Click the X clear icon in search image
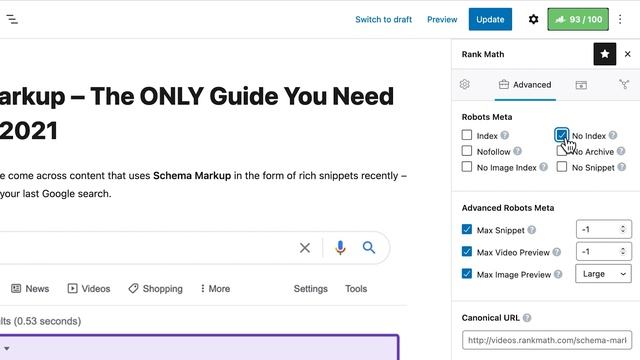 point(305,248)
